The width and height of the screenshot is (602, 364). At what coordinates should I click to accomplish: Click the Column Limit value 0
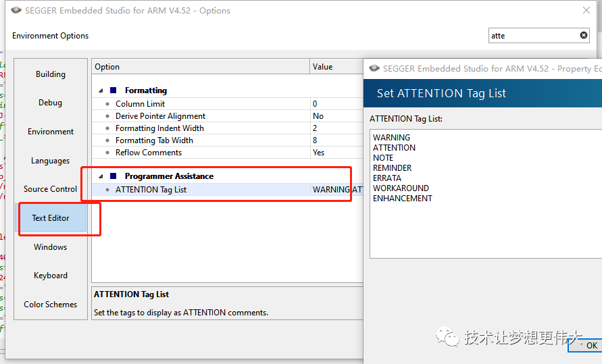315,103
